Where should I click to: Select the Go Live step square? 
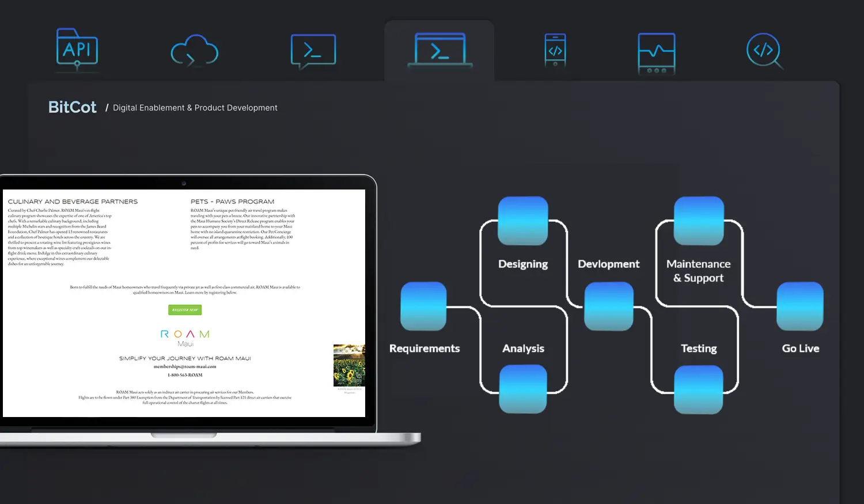800,306
